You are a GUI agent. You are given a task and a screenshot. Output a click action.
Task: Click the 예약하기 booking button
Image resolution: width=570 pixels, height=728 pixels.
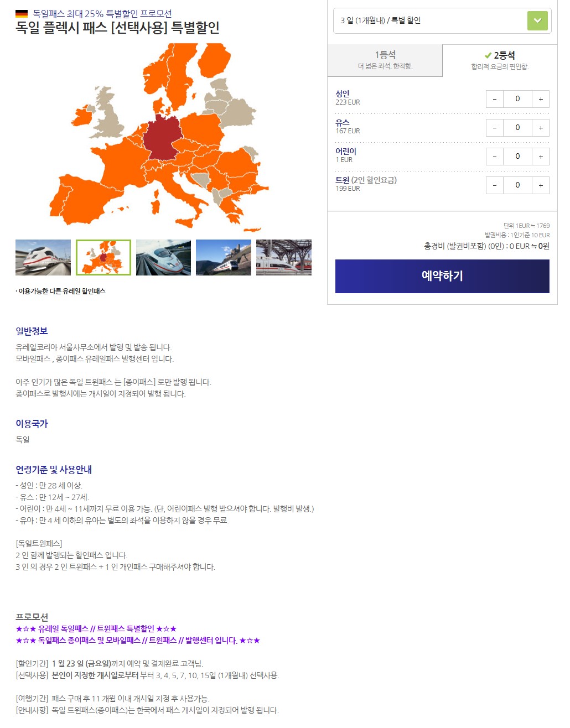pyautogui.click(x=442, y=276)
